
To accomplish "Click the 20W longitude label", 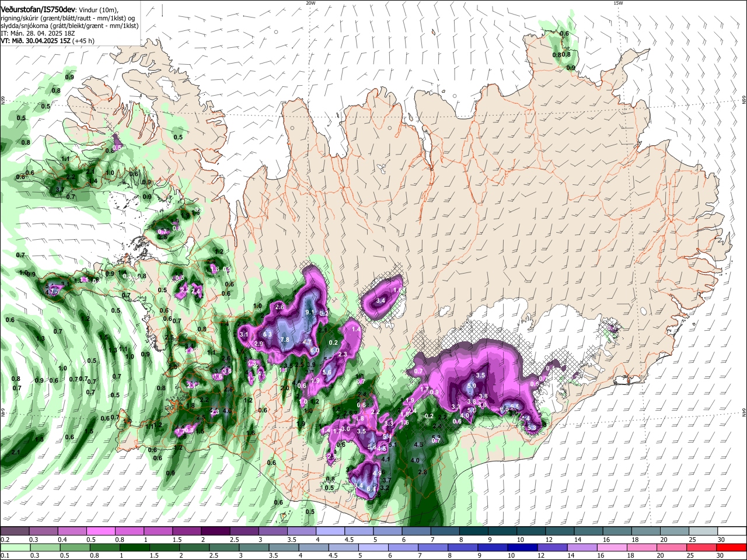I will (x=310, y=3).
